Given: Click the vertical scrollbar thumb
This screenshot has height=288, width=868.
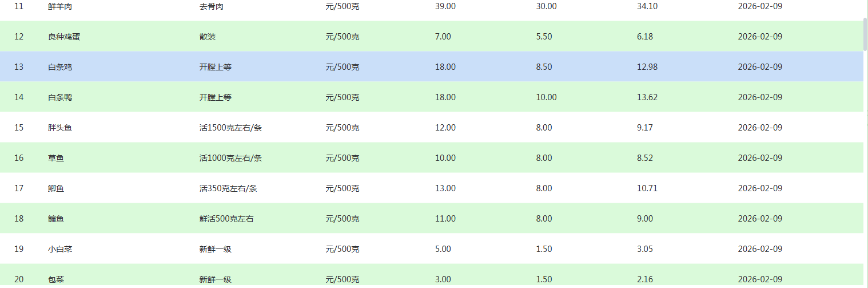Looking at the screenshot, I should point(865,34).
